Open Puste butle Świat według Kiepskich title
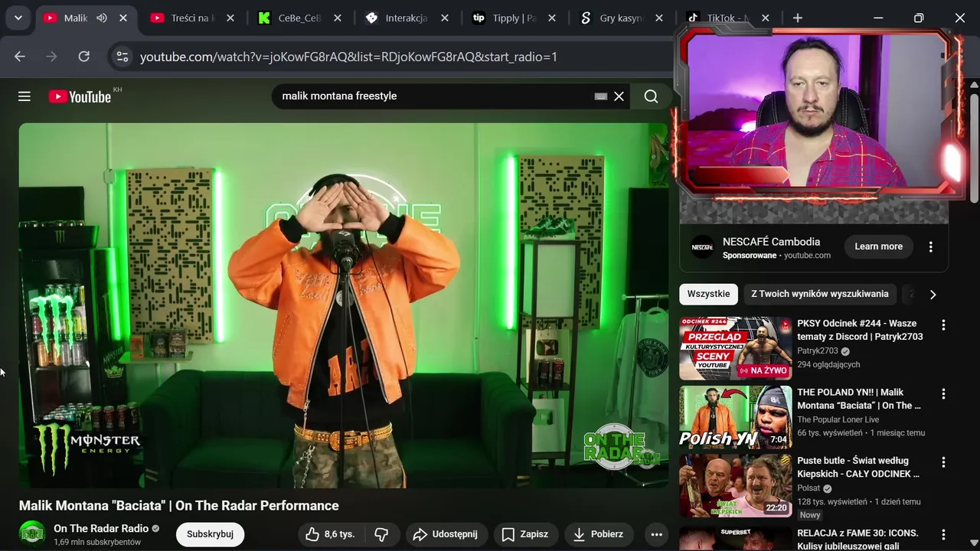This screenshot has width=980, height=551. [x=858, y=468]
